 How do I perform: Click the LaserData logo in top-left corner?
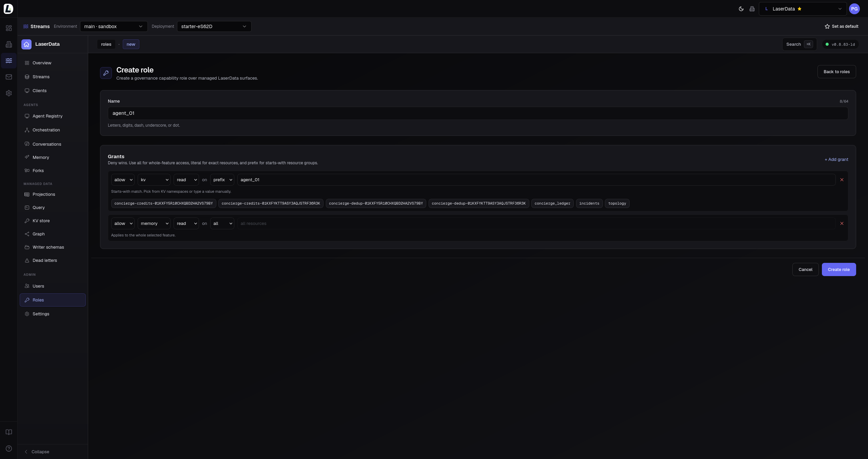point(8,9)
